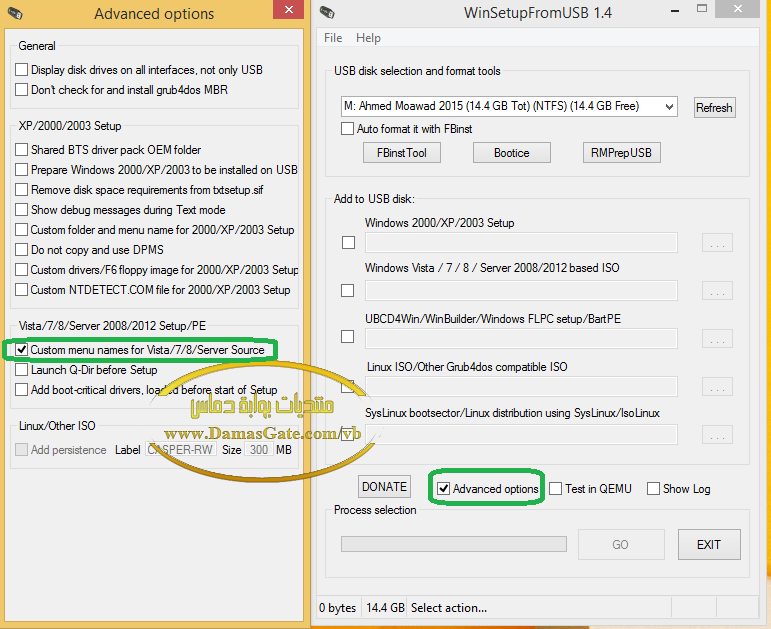The width and height of the screenshot is (771, 629).
Task: Enable Show Log checkbox
Action: click(653, 489)
